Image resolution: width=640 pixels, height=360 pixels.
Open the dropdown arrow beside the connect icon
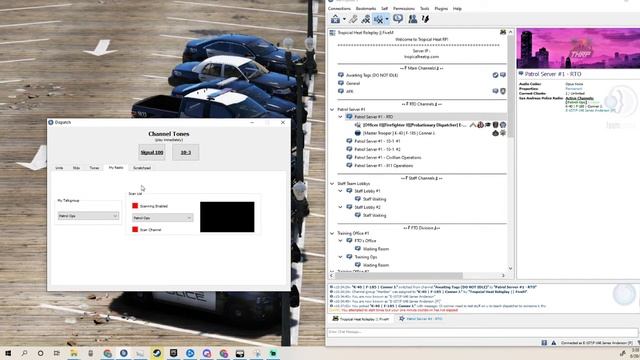[x=344, y=19]
